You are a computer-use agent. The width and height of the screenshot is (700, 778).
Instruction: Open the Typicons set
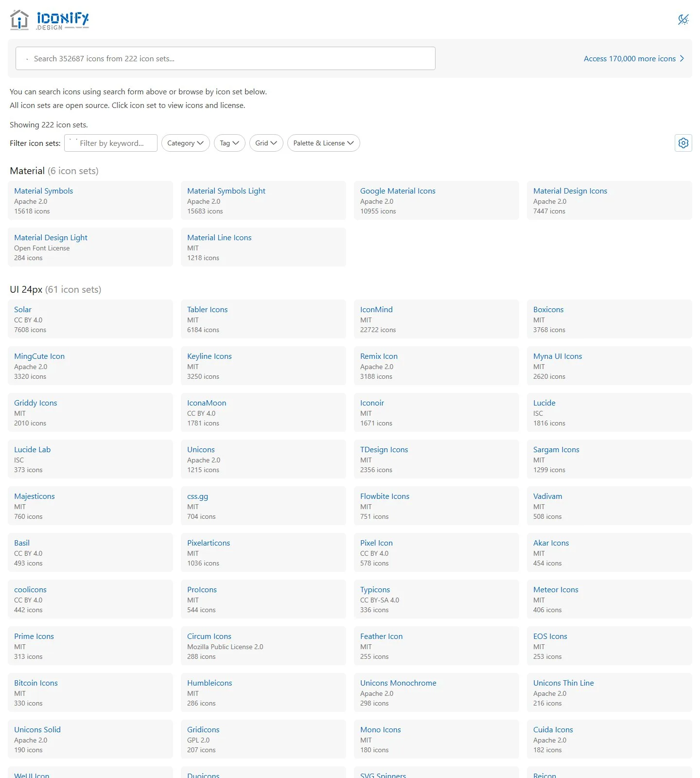(x=437, y=599)
